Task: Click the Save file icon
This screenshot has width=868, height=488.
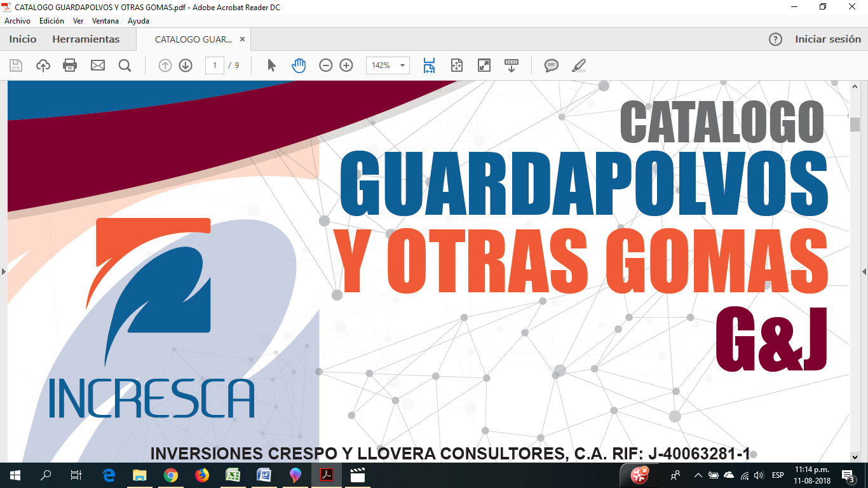Action: pyautogui.click(x=16, y=65)
